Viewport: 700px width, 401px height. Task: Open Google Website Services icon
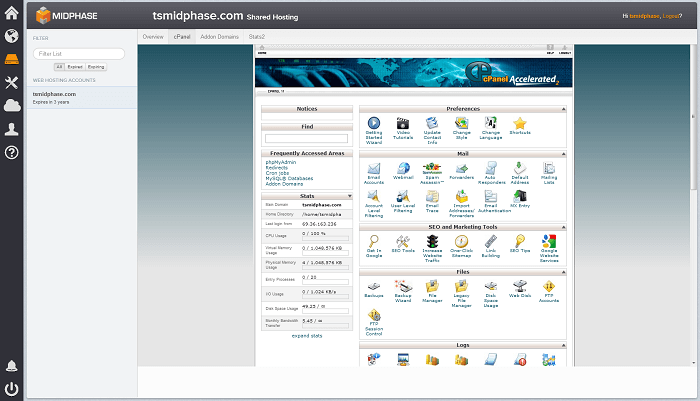tap(549, 241)
